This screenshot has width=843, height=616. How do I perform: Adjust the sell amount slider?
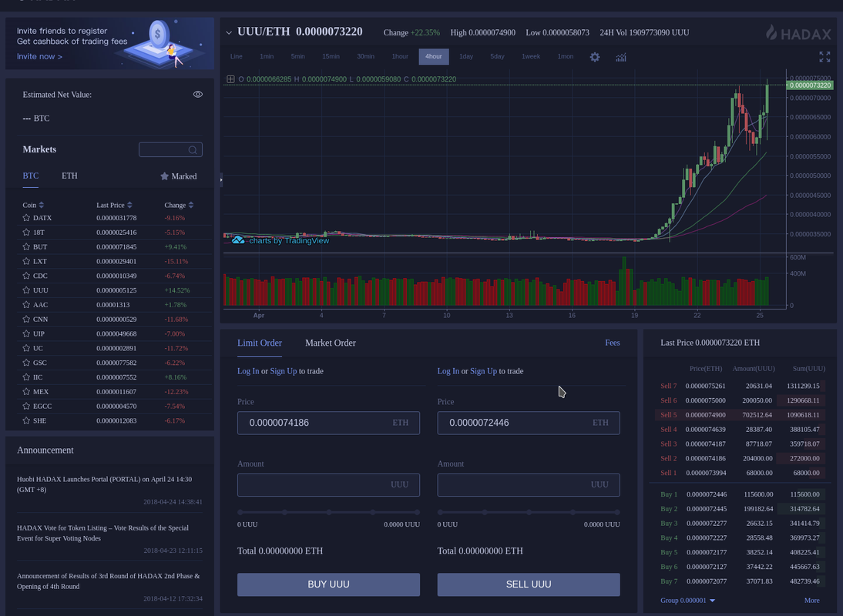click(x=529, y=512)
